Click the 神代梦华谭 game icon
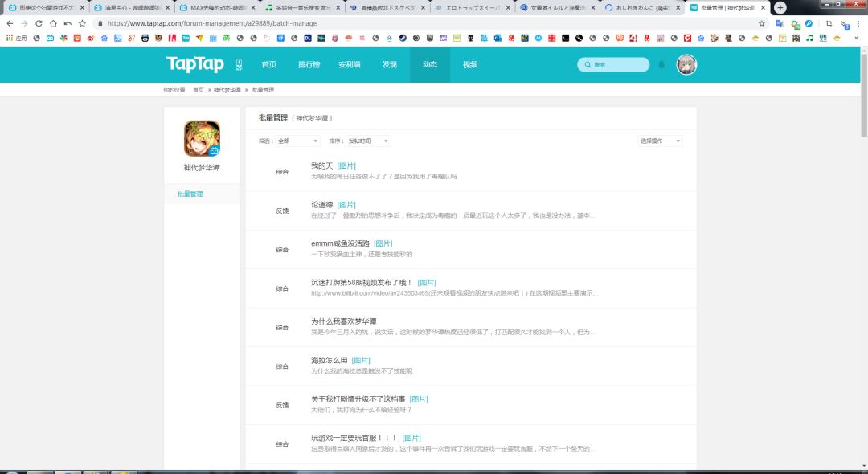 click(202, 138)
